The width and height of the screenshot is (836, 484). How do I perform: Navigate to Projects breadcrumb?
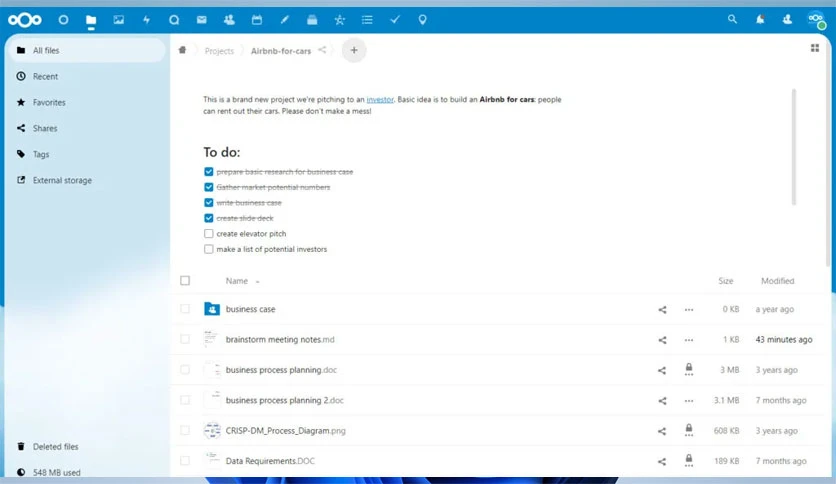(219, 51)
